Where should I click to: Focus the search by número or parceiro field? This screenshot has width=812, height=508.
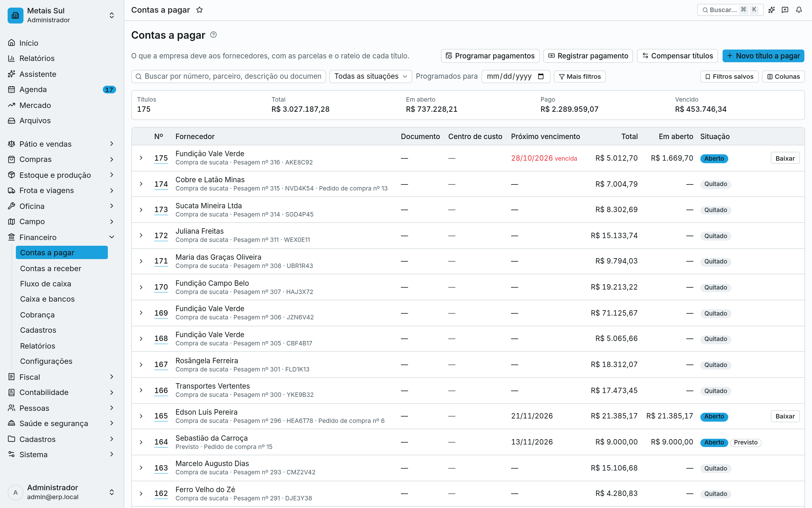coord(228,76)
